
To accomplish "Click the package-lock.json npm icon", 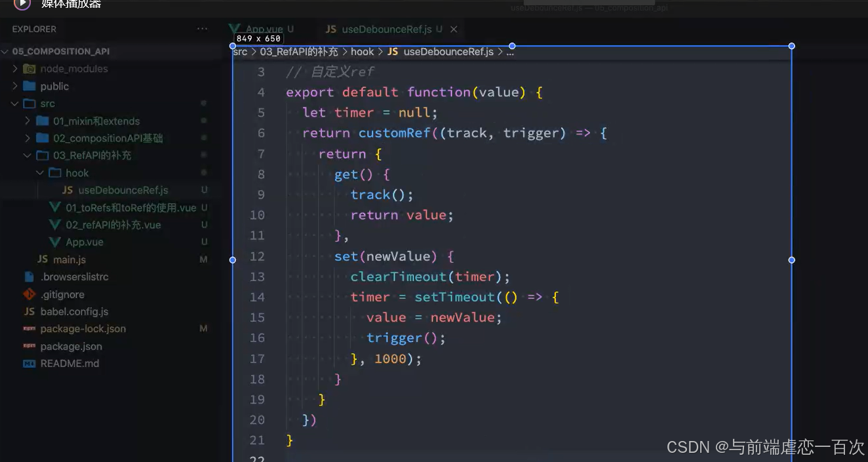I will point(30,329).
